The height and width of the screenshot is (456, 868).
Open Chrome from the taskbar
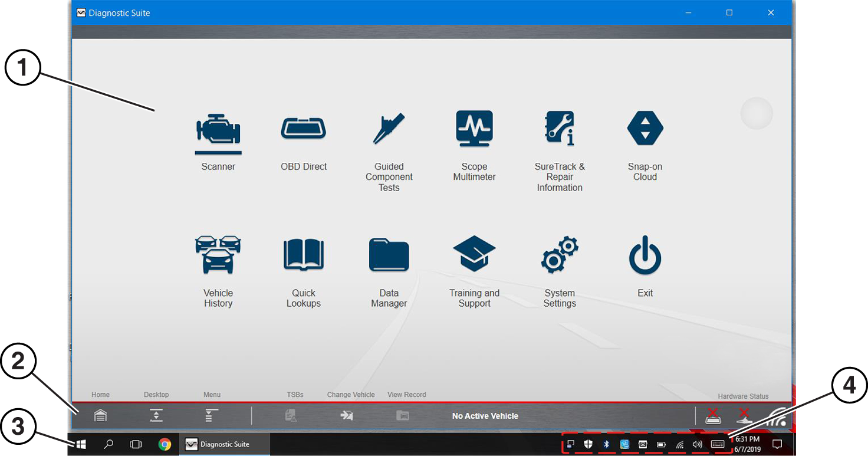pos(165,444)
